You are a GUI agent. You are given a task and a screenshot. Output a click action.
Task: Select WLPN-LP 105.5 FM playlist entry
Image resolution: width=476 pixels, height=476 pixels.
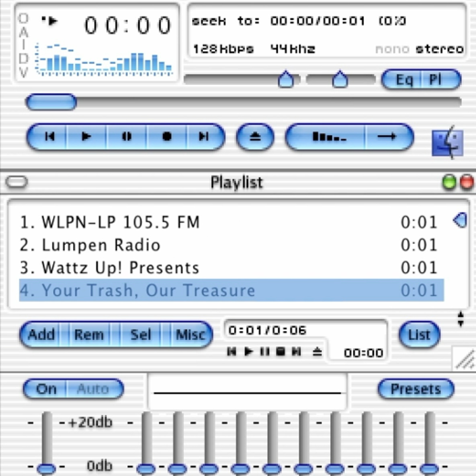231,222
